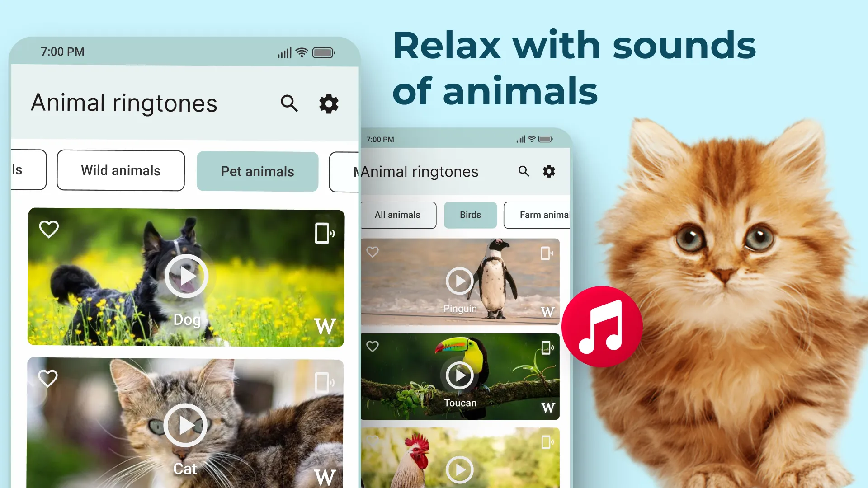Toggle favorite heart icon on Dog
Screen dimensions: 868x488
pyautogui.click(x=49, y=229)
